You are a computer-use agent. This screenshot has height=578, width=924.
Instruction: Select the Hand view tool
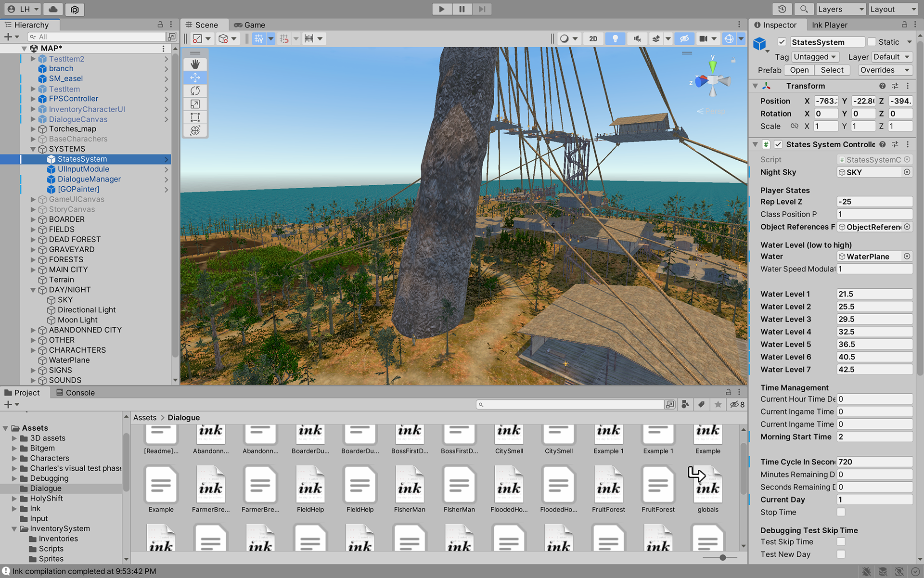point(195,64)
